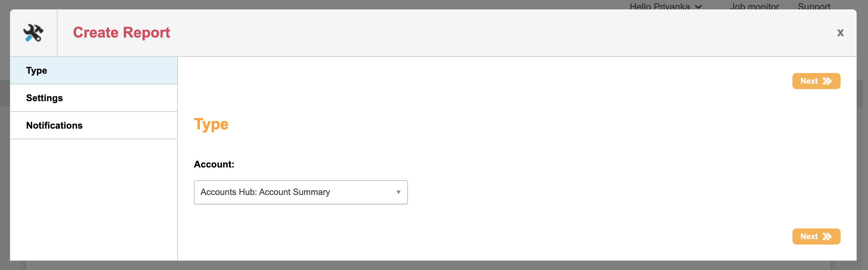
Task: Select the Type step in sidebar
Action: (x=94, y=71)
